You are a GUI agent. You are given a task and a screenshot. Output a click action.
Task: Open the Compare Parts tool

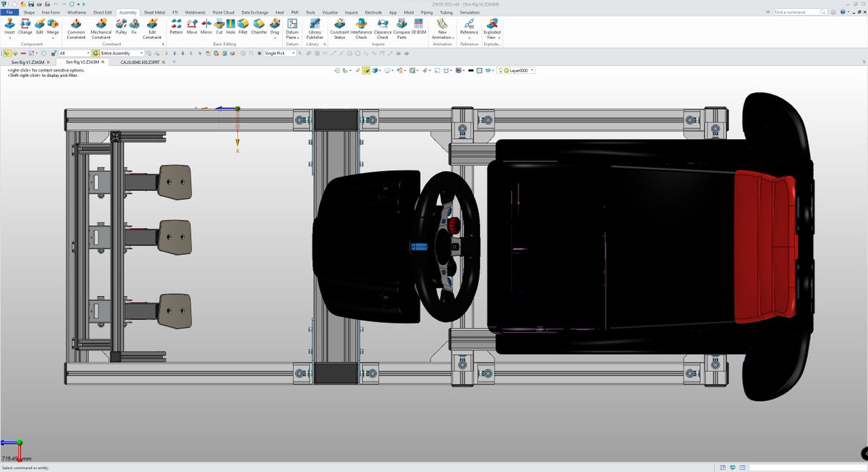click(401, 28)
